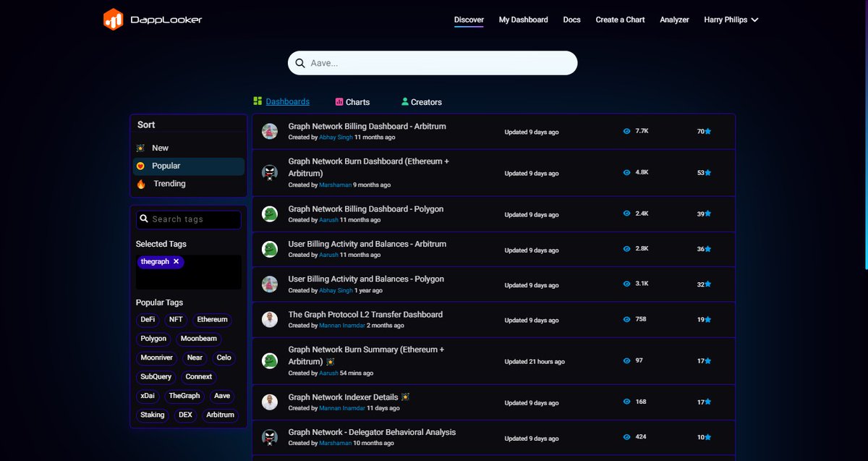Open Graph Network Indexer Details dashboard

344,397
